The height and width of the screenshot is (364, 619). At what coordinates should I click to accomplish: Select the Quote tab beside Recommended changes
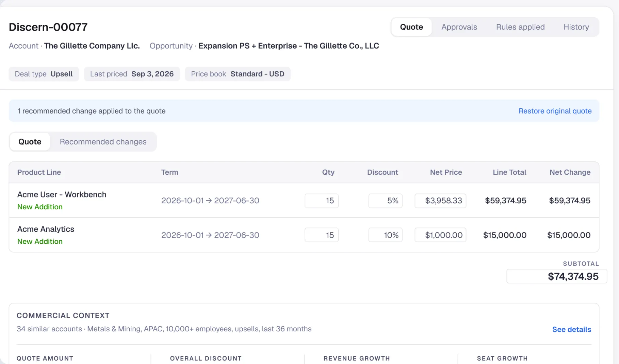point(30,142)
